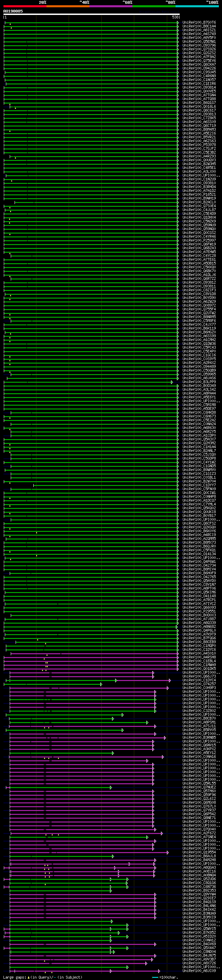
Task: Click the orange ~40% identity legend segment
Action: [x=68, y=6]
